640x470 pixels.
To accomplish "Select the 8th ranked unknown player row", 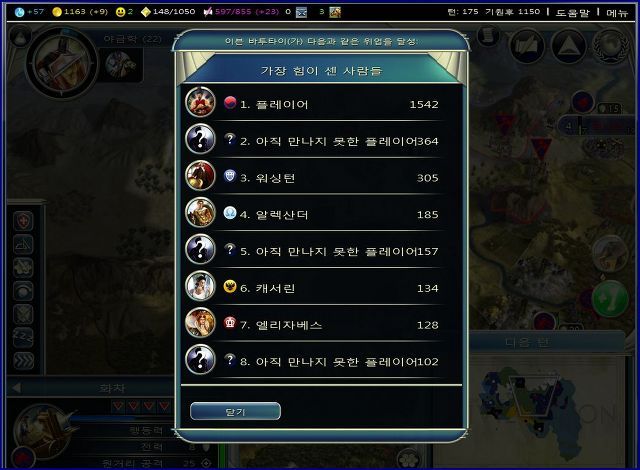I will 321,360.
